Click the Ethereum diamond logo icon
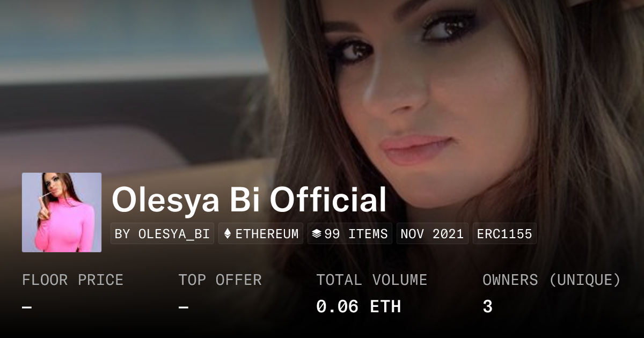The height and width of the screenshot is (338, 644). [228, 234]
